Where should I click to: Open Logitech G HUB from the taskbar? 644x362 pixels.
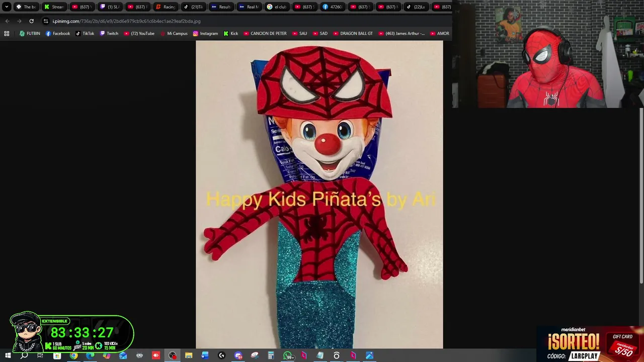click(x=221, y=355)
